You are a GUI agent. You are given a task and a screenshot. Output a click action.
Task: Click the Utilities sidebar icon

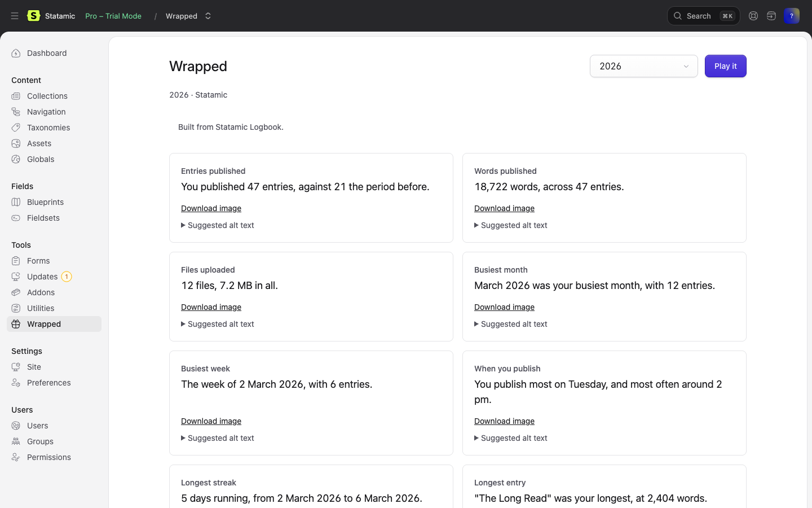coord(16,308)
